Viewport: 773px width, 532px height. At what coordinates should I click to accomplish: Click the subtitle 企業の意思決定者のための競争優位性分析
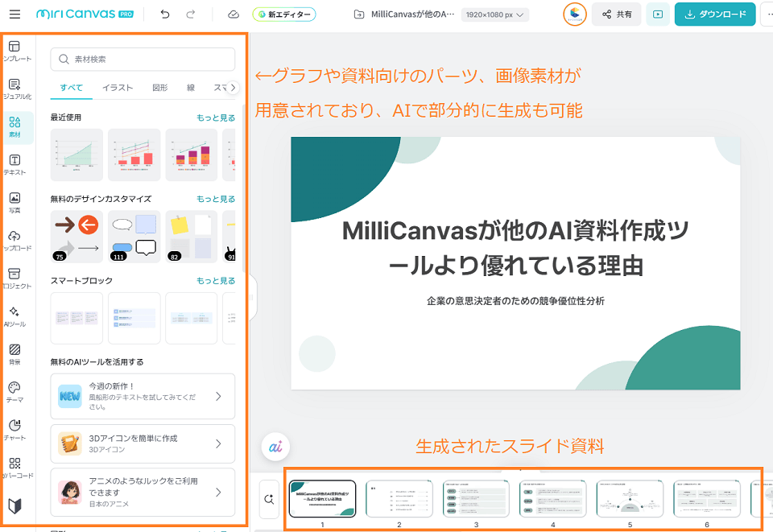click(x=515, y=301)
